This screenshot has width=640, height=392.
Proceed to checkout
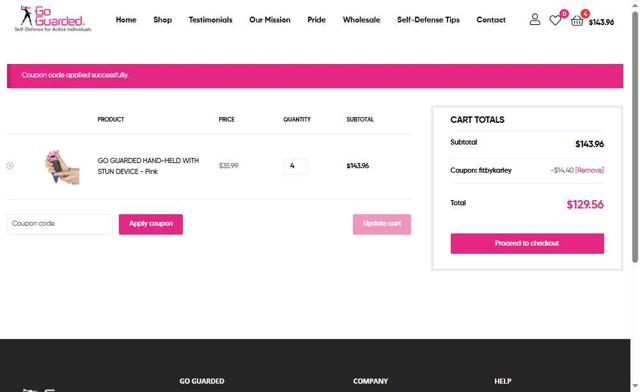[527, 243]
